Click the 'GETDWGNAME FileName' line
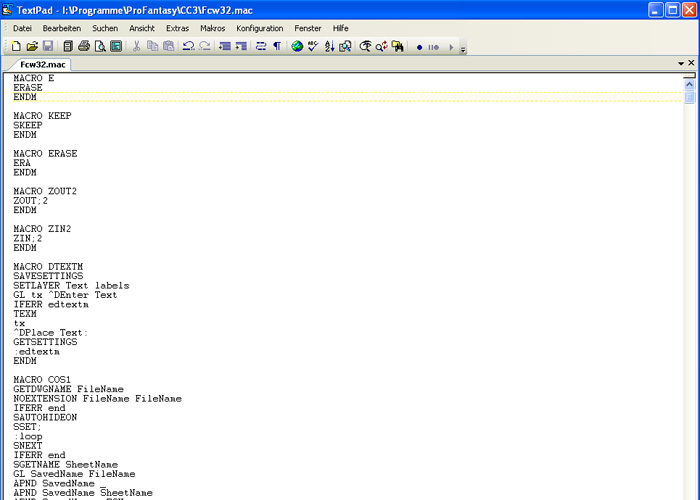 click(x=68, y=389)
